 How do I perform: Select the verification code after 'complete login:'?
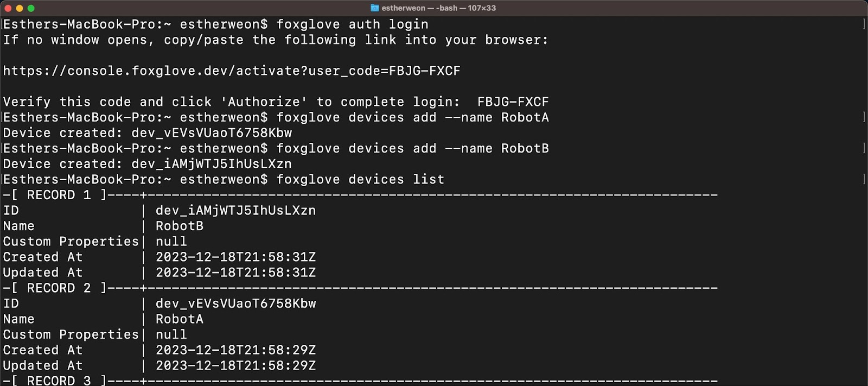click(513, 102)
